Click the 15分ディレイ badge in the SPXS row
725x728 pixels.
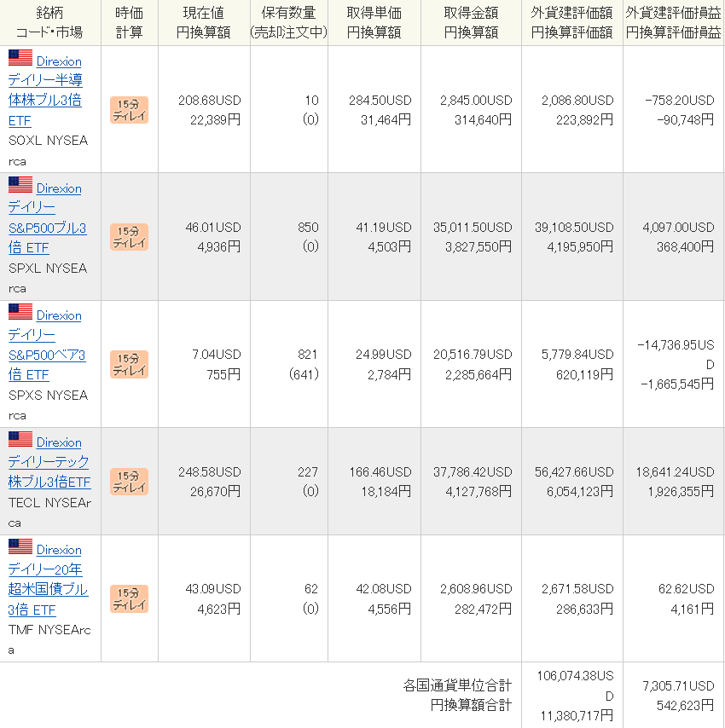pos(129,365)
